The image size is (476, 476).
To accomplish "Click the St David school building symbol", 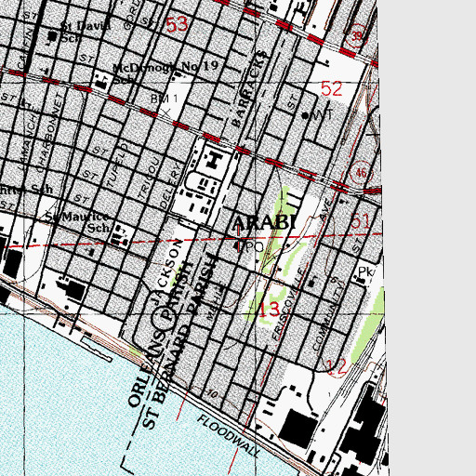I will [x=53, y=37].
